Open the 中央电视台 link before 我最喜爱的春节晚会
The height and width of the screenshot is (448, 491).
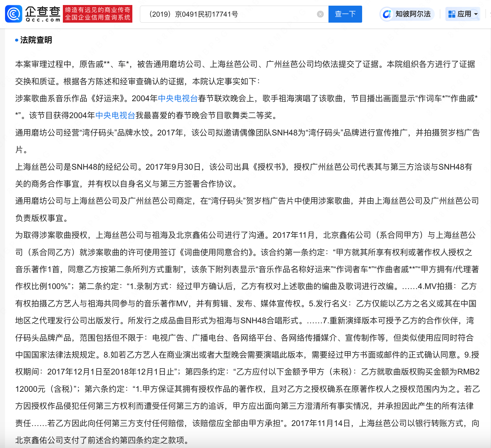pyautogui.click(x=115, y=115)
